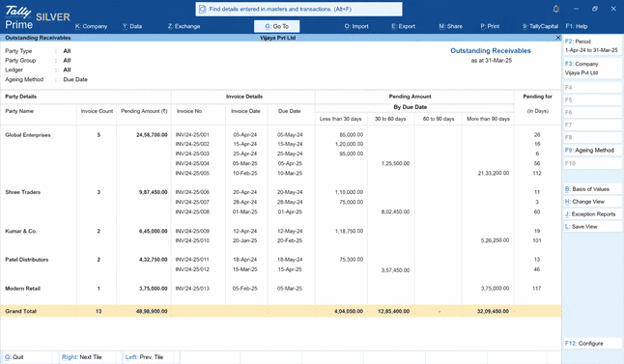Open the Y: Data menu

tap(132, 26)
